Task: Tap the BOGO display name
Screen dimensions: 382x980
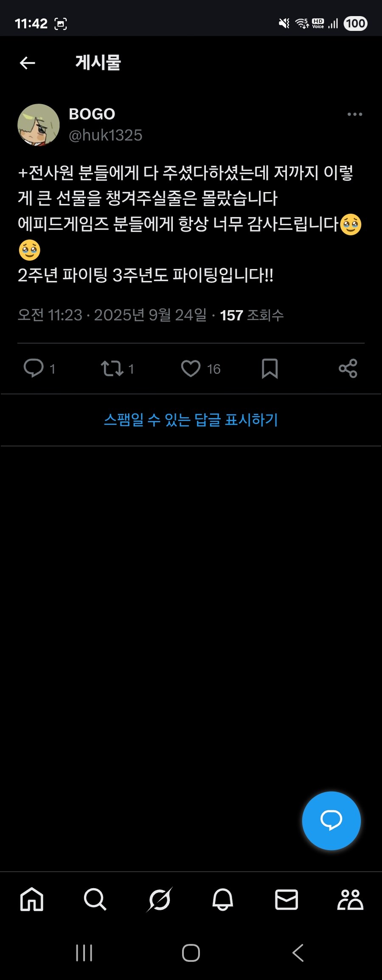Action: tap(92, 114)
